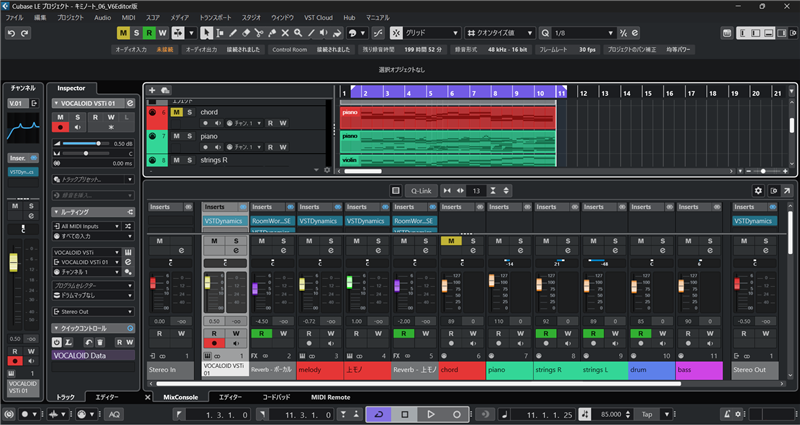Screen dimensions: 800x425
Task: Open the VST Cloud menu
Action: 318,17
